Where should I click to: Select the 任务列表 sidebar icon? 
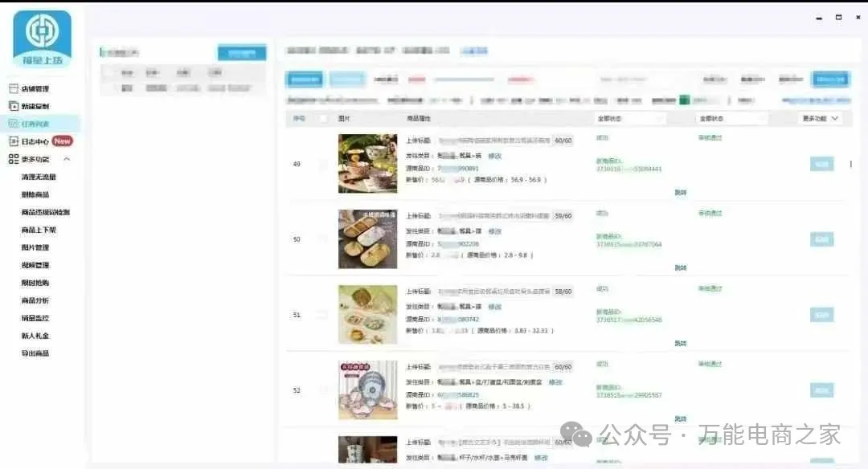(13, 124)
